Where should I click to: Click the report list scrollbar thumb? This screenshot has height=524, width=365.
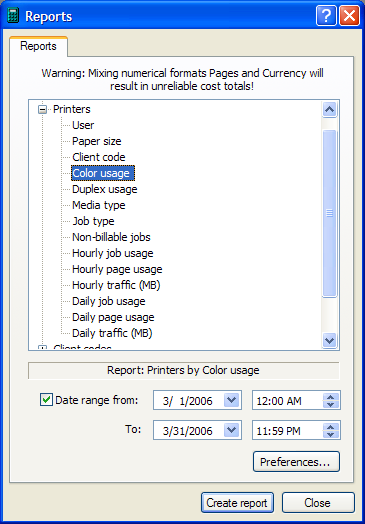pos(330,213)
